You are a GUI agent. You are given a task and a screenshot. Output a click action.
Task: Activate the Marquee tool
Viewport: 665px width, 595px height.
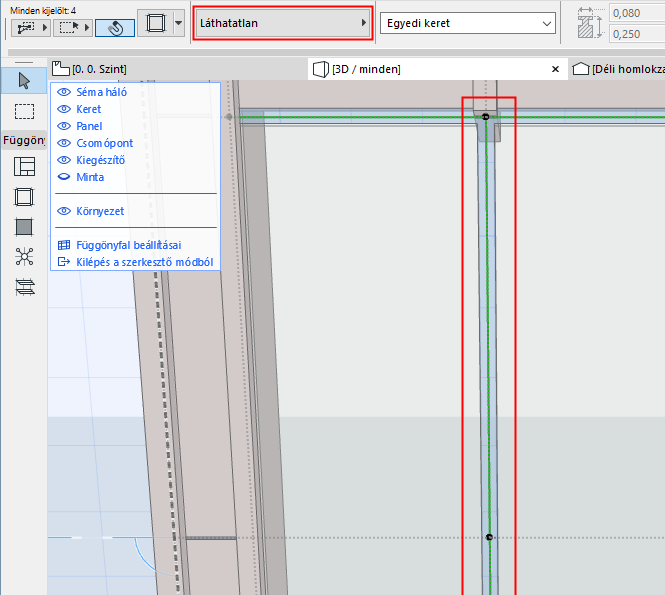24,111
